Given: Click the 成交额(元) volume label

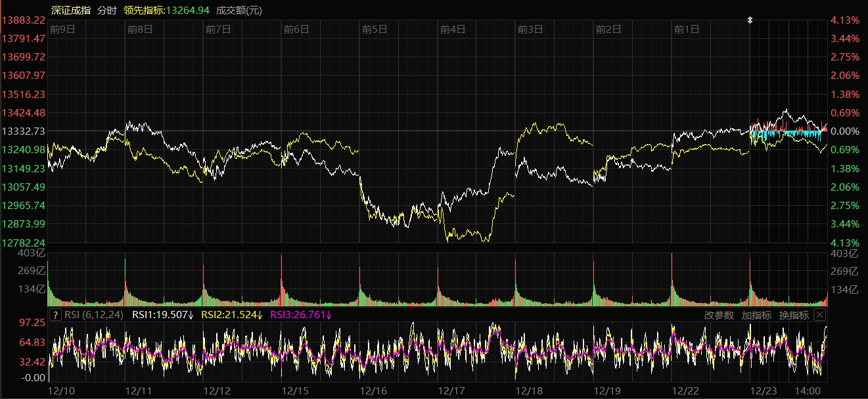Looking at the screenshot, I should [239, 10].
